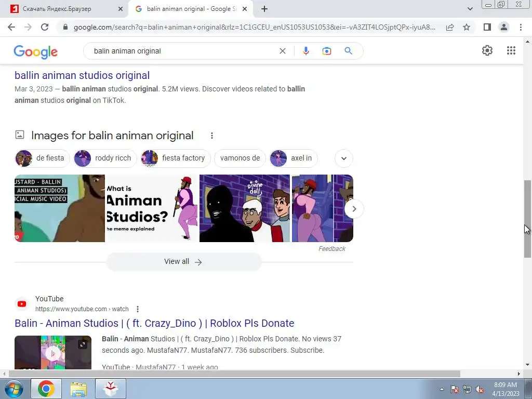
Task: Filter images by 'fiesta factory' chip
Action: click(176, 158)
